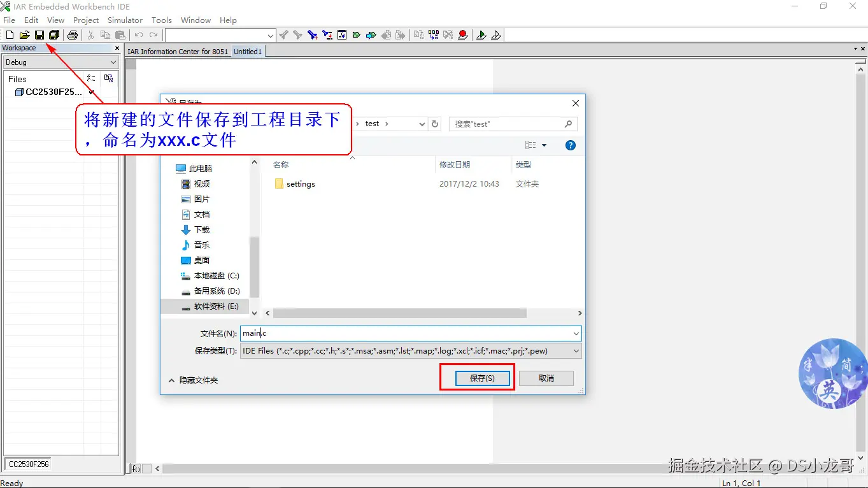Open the Save All toolbar icon
The image size is (868, 488).
(x=54, y=35)
